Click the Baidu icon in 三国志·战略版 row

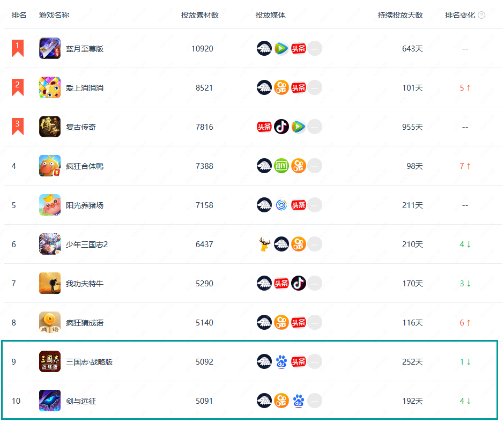[x=281, y=361]
